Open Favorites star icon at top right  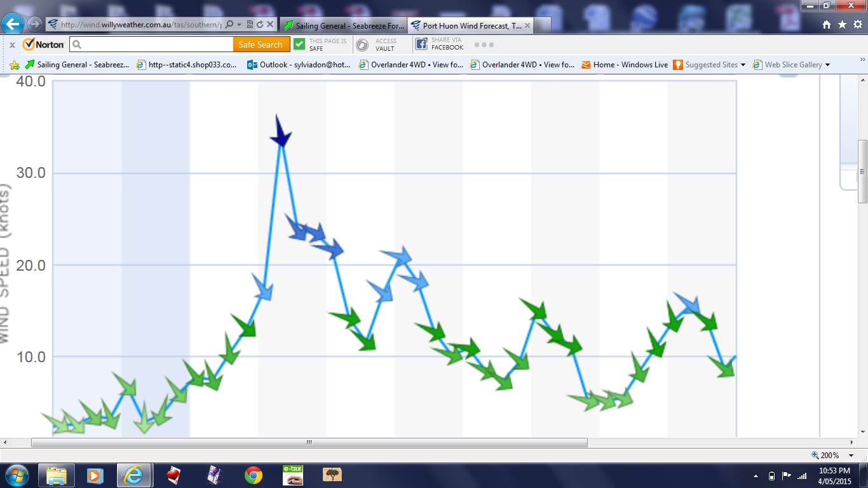(x=842, y=25)
